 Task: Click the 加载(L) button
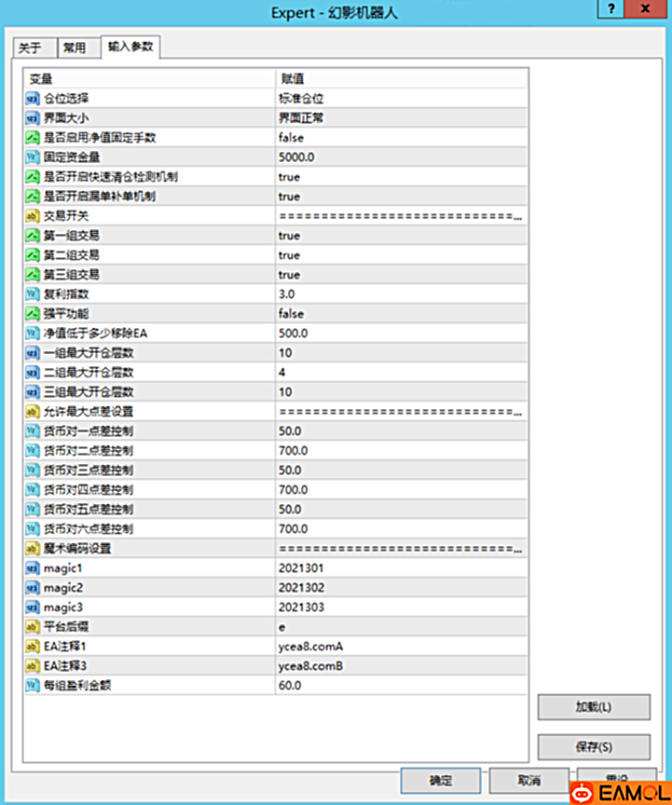pos(593,707)
